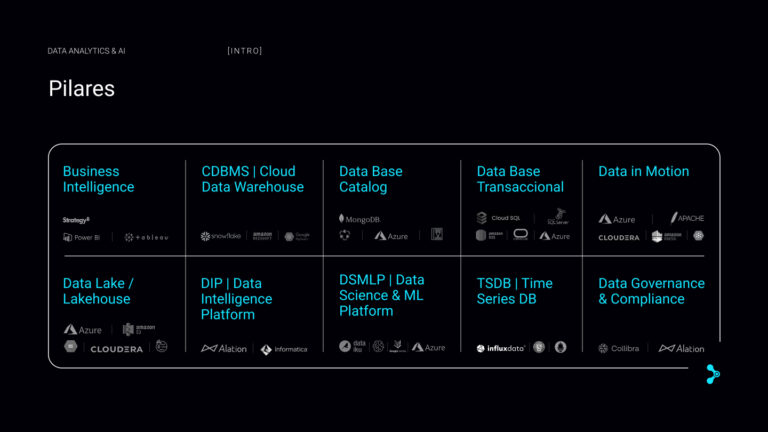
Task: Select the 'Data in Motion' heading
Action: click(644, 171)
